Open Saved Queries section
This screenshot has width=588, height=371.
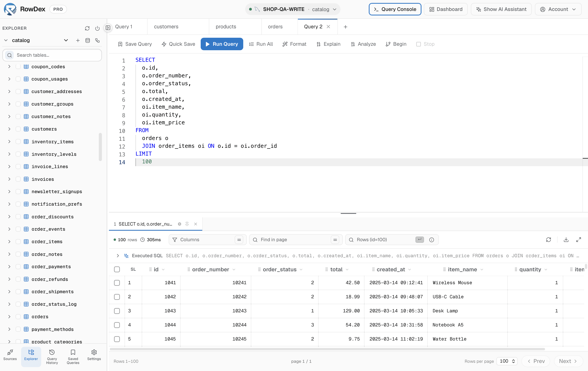click(x=73, y=357)
